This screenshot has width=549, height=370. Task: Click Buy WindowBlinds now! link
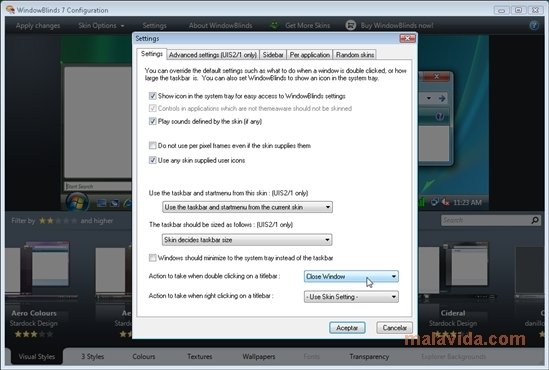point(397,26)
